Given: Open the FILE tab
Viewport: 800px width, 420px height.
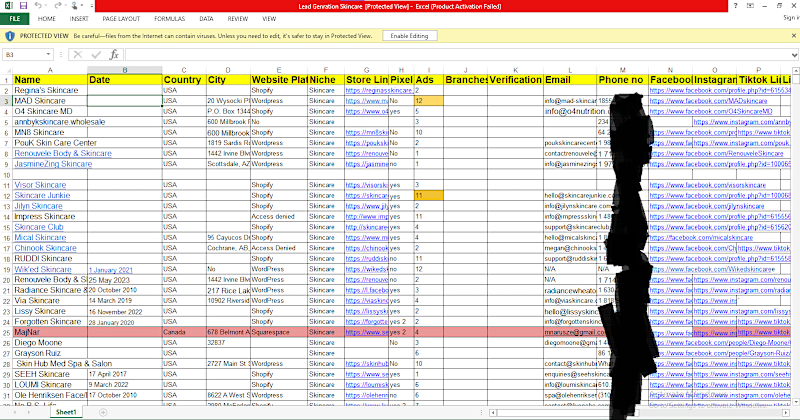Looking at the screenshot, I should (15, 19).
